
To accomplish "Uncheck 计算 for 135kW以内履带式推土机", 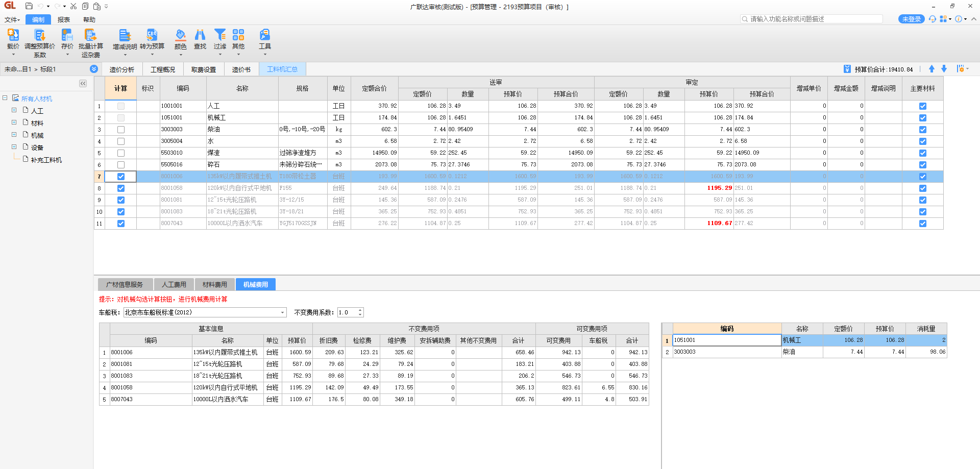I will [x=121, y=177].
